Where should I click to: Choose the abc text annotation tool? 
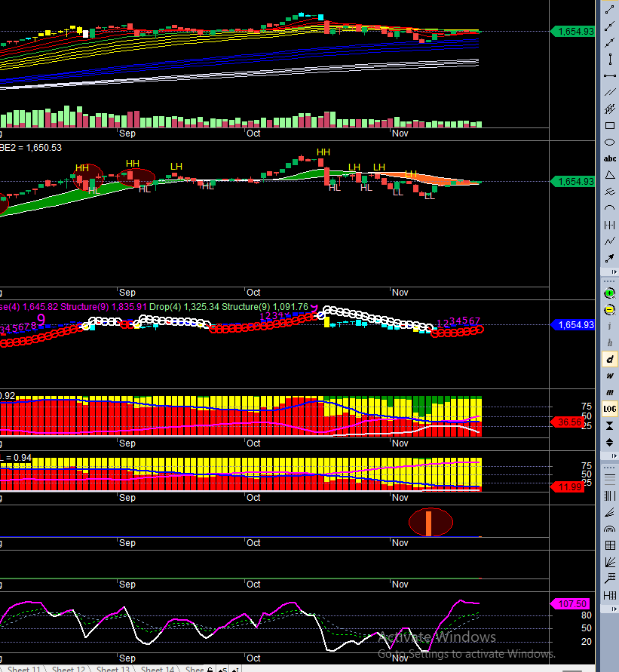610,158
